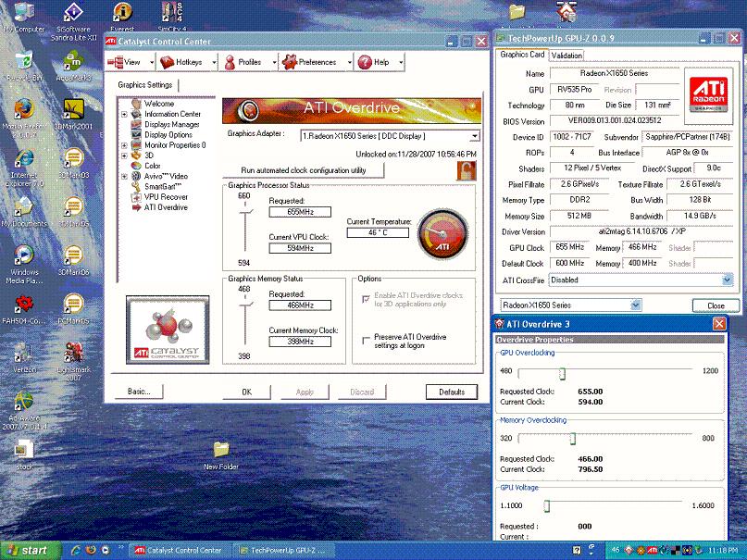Click the Requested 466MHz memory clock field
The width and height of the screenshot is (747, 560).
[x=300, y=305]
